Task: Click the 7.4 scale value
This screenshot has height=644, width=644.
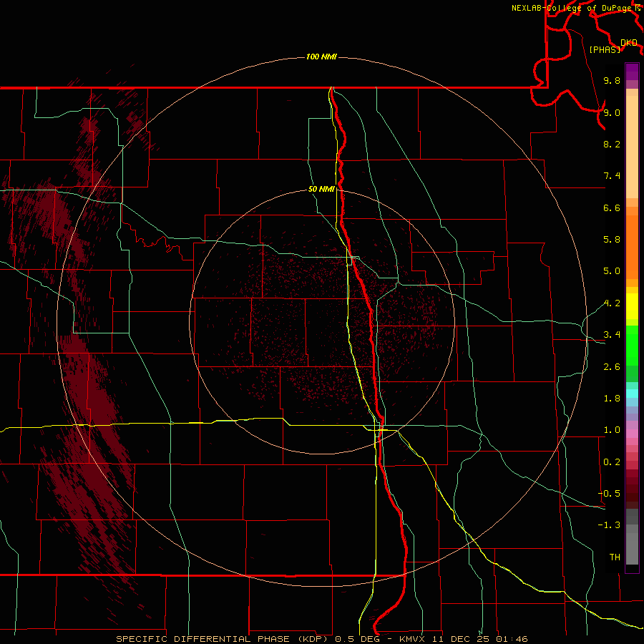Action: [x=612, y=176]
